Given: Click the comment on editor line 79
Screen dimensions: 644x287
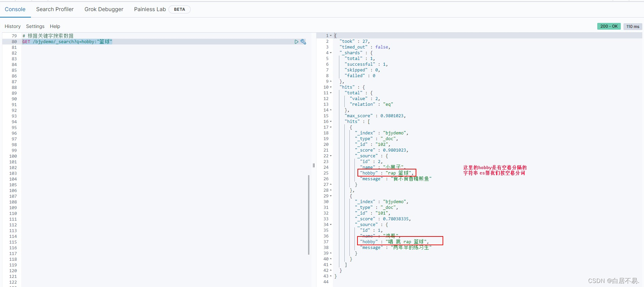Looking at the screenshot, I should (48, 36).
